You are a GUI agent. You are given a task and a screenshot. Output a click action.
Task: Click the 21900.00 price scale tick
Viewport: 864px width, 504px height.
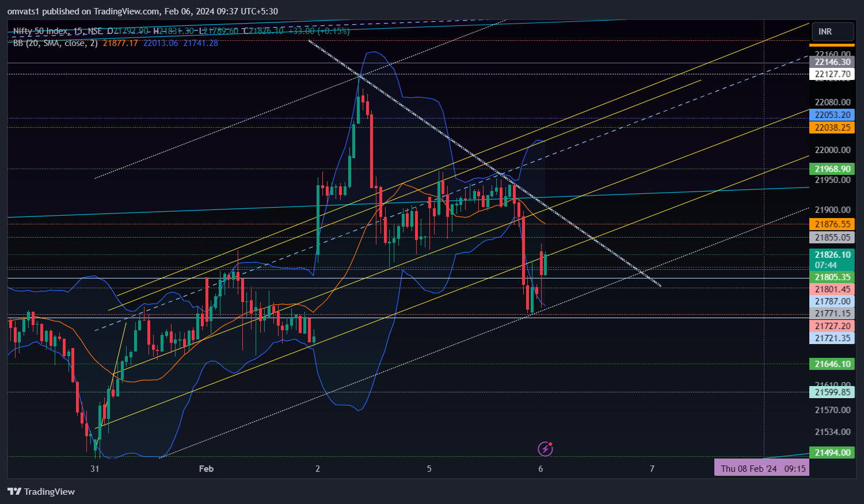click(x=832, y=210)
